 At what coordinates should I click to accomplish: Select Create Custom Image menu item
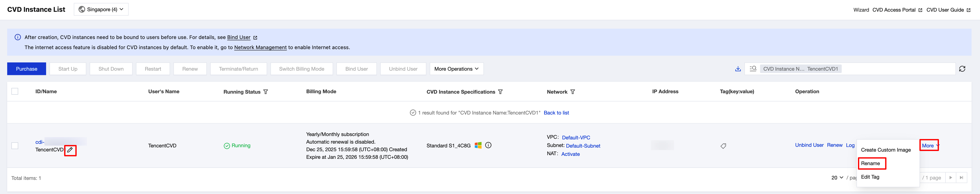coord(886,150)
